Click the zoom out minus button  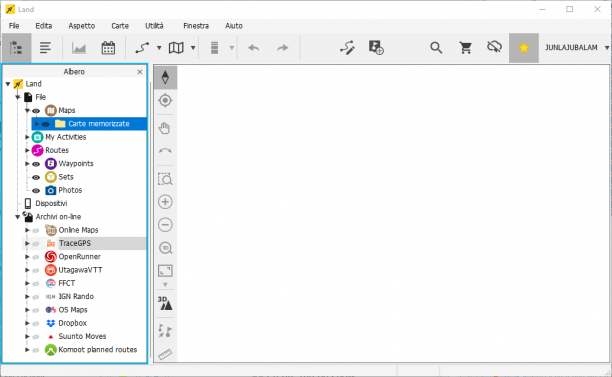coord(165,225)
